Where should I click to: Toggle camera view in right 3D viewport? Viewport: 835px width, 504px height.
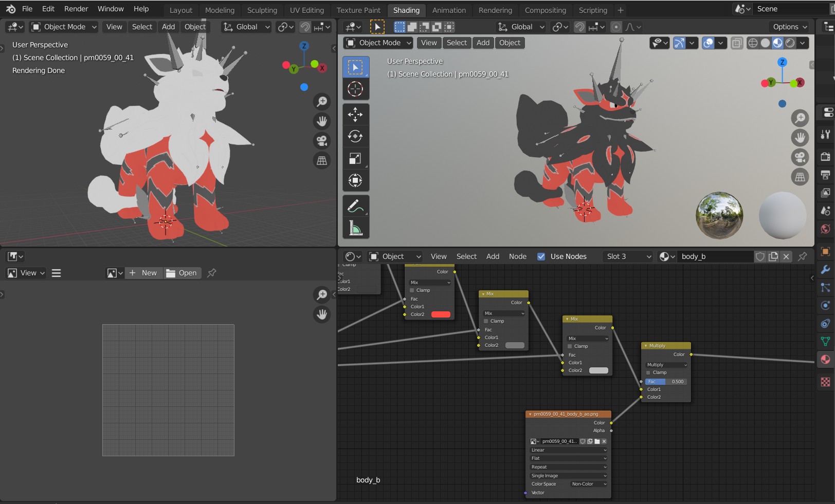click(800, 157)
